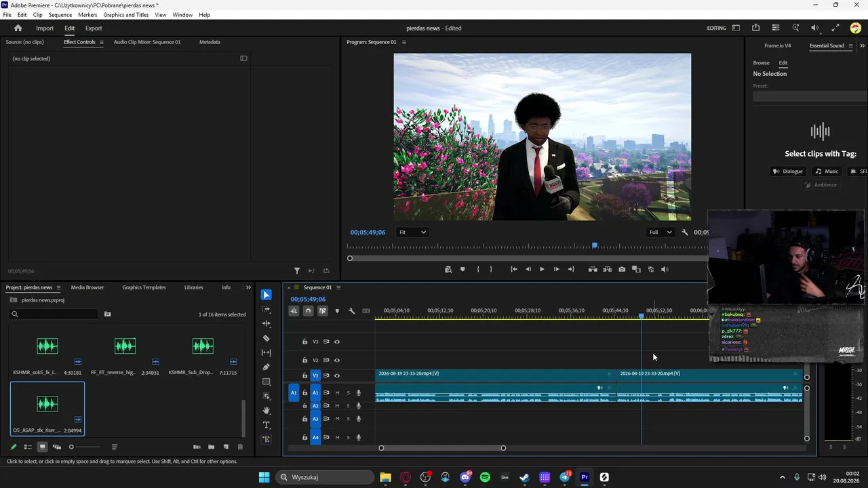Image resolution: width=868 pixels, height=488 pixels.
Task: Select the Slip tool
Action: (266, 352)
